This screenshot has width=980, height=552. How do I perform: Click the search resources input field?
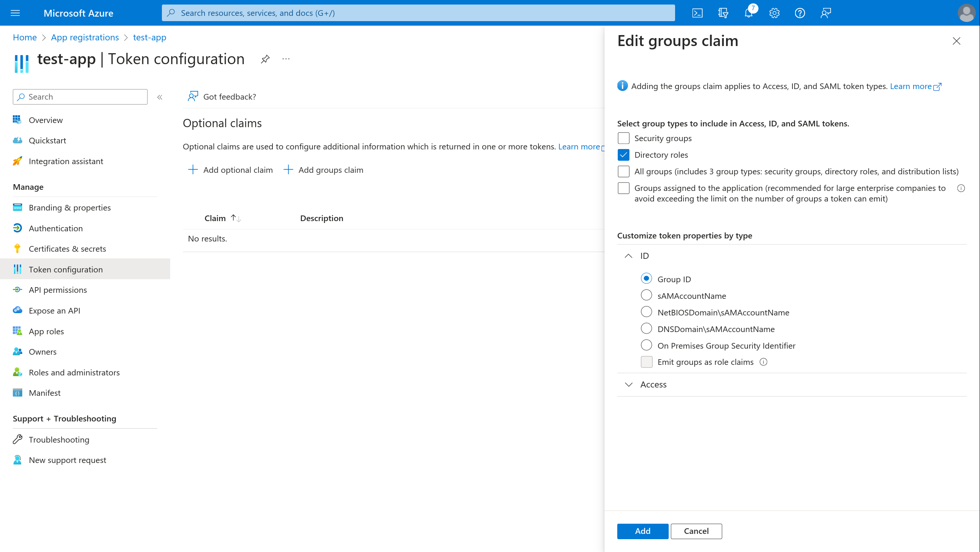click(418, 13)
